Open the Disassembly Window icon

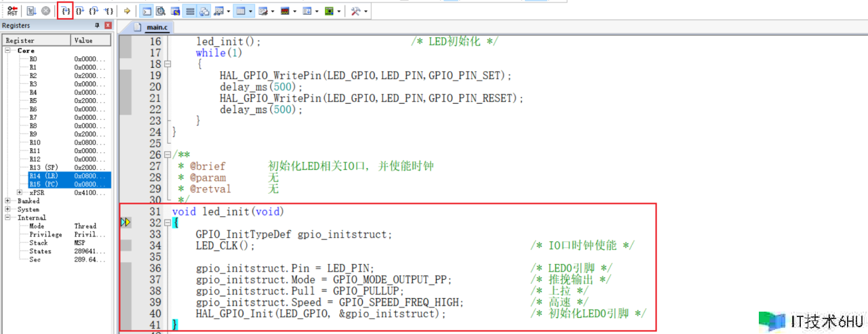click(x=161, y=11)
